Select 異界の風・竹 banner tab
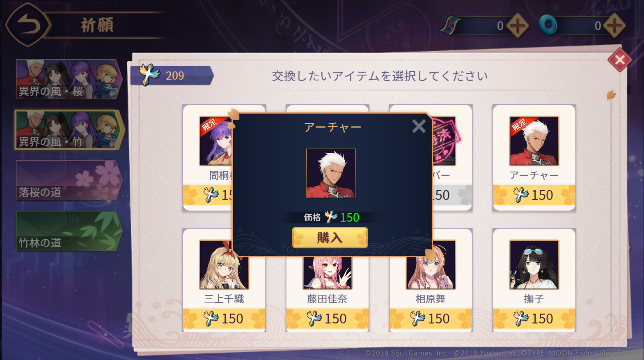This screenshot has width=644, height=360. pos(69,130)
